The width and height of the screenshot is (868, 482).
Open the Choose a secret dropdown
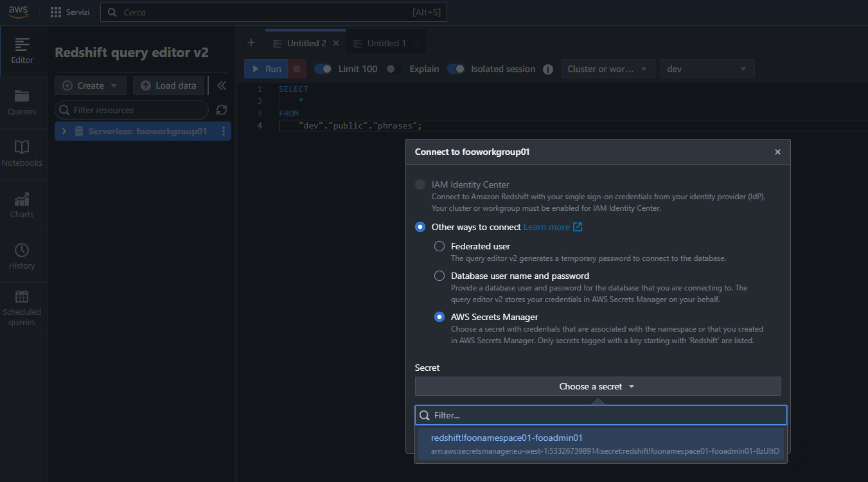(598, 386)
